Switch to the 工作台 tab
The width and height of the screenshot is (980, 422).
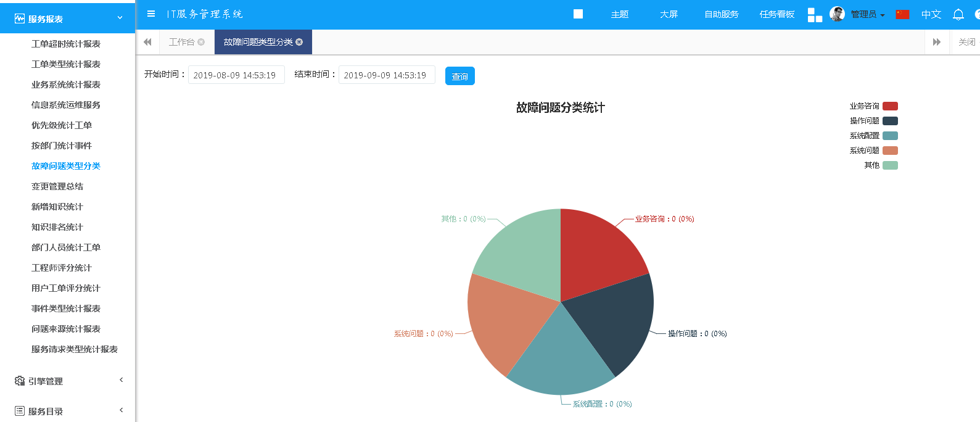(181, 42)
